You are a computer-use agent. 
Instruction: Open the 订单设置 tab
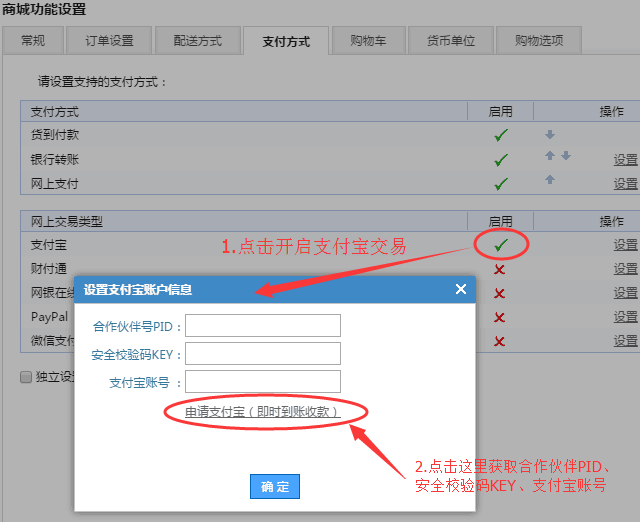point(109,40)
